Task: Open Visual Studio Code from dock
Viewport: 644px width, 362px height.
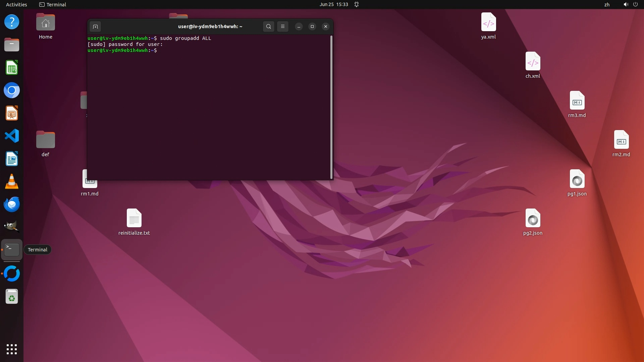Action: (x=12, y=136)
